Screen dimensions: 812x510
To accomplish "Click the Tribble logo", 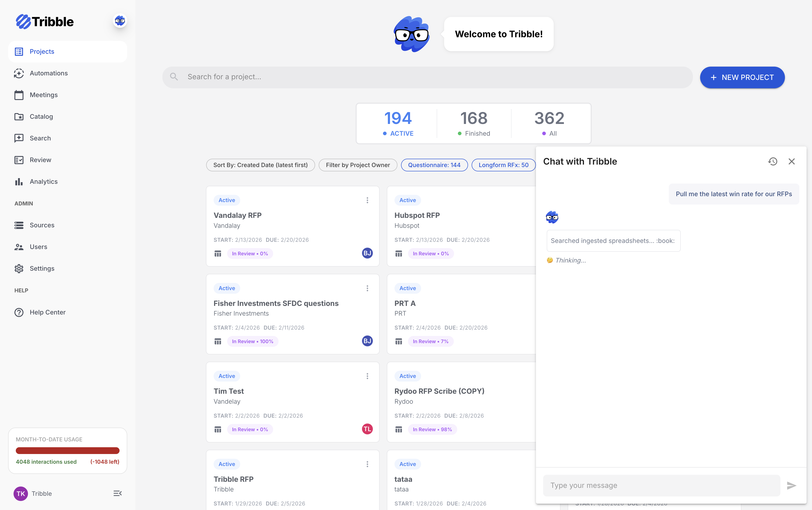I will pyautogui.click(x=44, y=22).
